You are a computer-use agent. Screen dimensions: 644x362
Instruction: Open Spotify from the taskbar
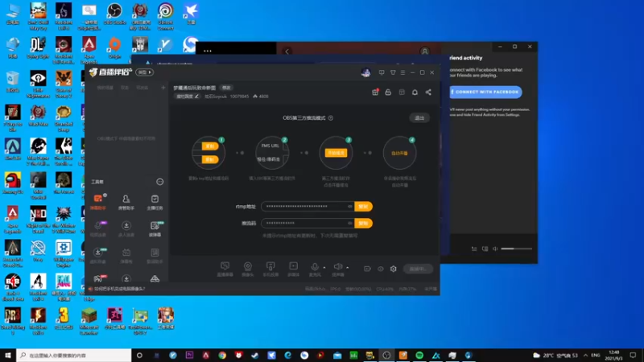click(419, 355)
